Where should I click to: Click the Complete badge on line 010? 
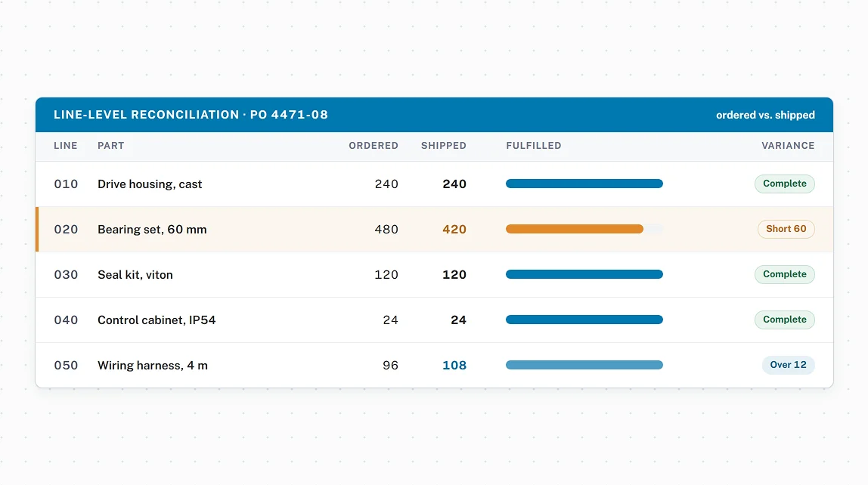point(784,184)
